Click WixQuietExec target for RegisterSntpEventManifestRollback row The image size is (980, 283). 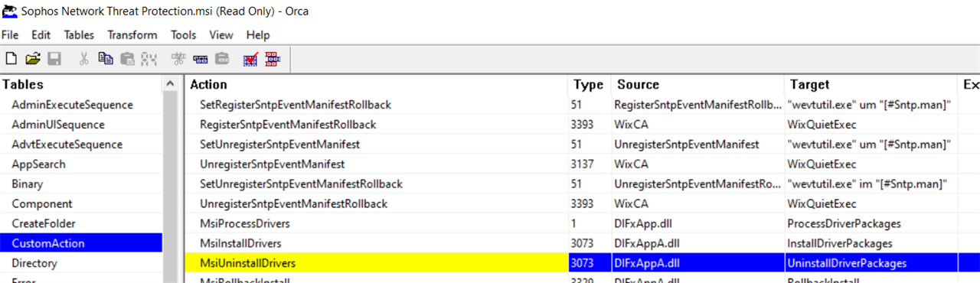(x=871, y=125)
